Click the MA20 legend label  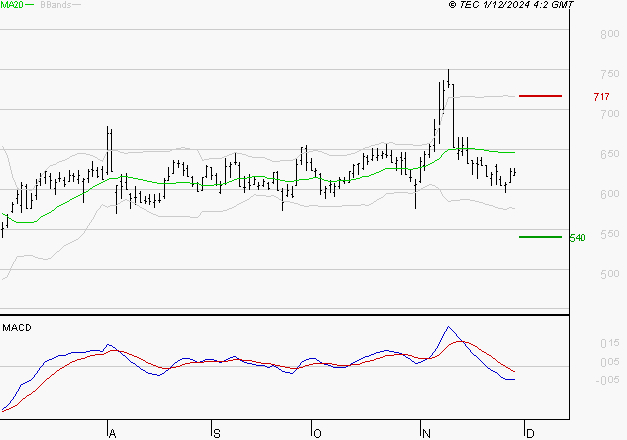tap(11, 5)
